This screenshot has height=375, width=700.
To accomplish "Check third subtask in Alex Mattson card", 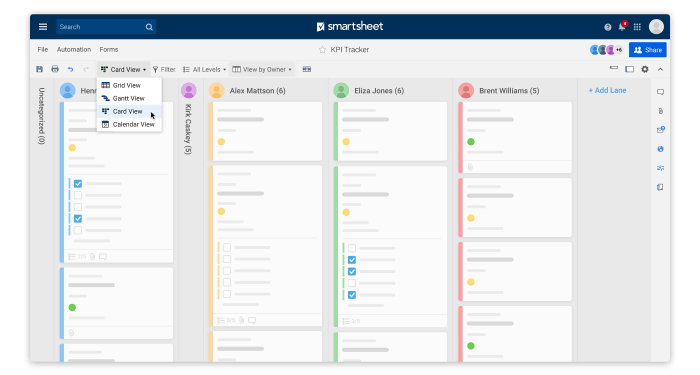I will [x=227, y=271].
